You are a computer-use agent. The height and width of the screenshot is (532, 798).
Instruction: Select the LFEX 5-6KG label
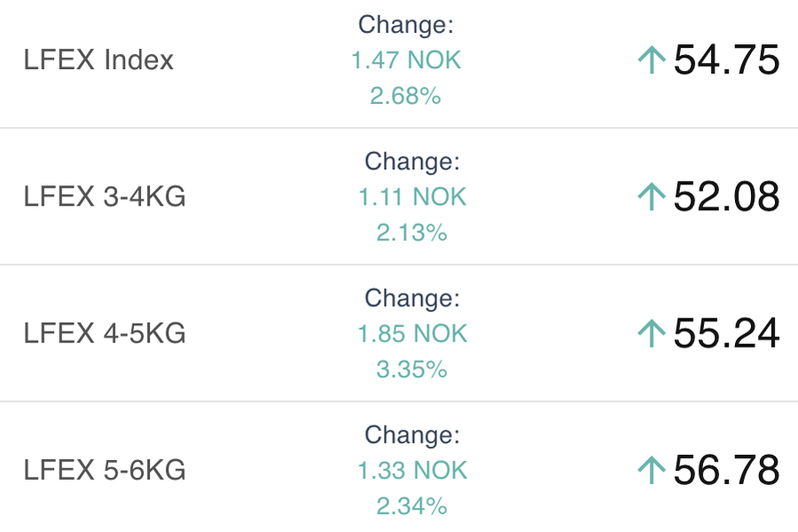pos(105,470)
